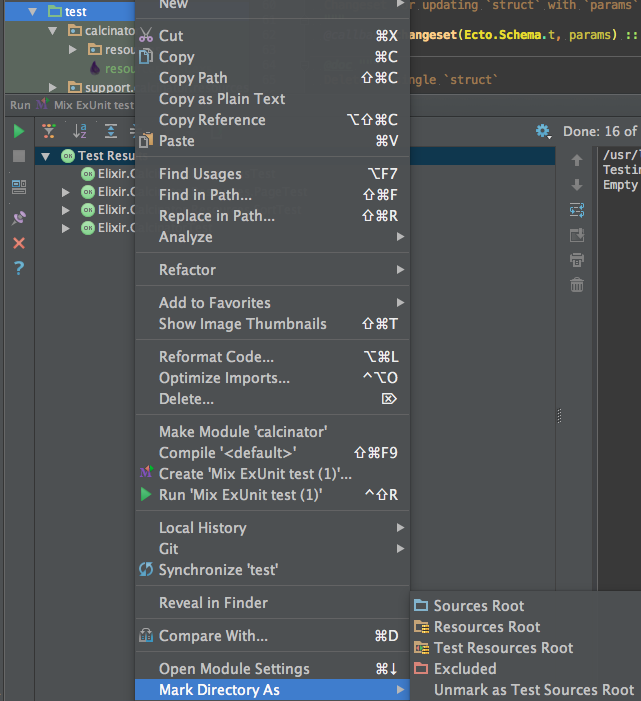Click the Resources Root folder icon

tap(421, 627)
